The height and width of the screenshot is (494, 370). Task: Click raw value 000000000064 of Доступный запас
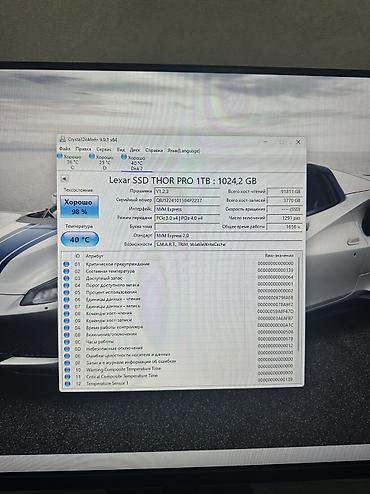(275, 277)
